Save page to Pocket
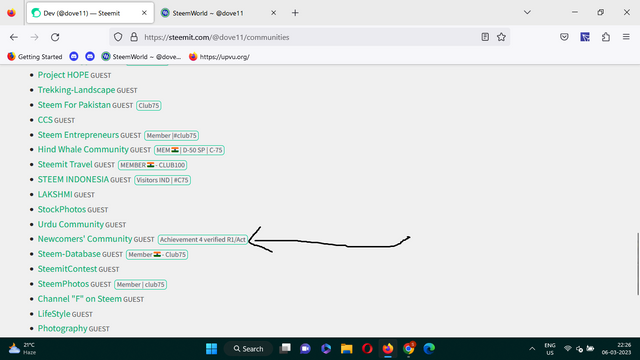This screenshot has width=640, height=360. click(564, 37)
